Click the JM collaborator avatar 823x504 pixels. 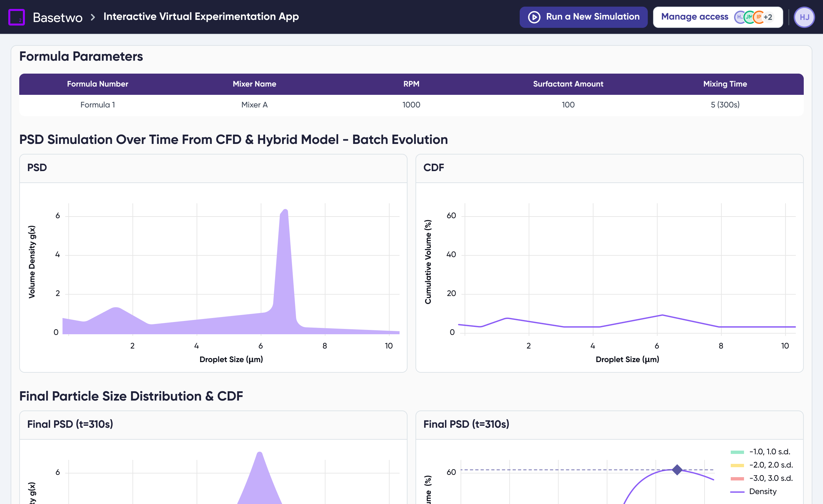coord(749,17)
